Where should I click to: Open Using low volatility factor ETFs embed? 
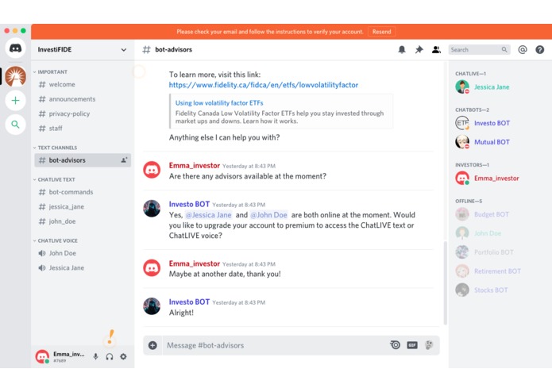pos(219,103)
